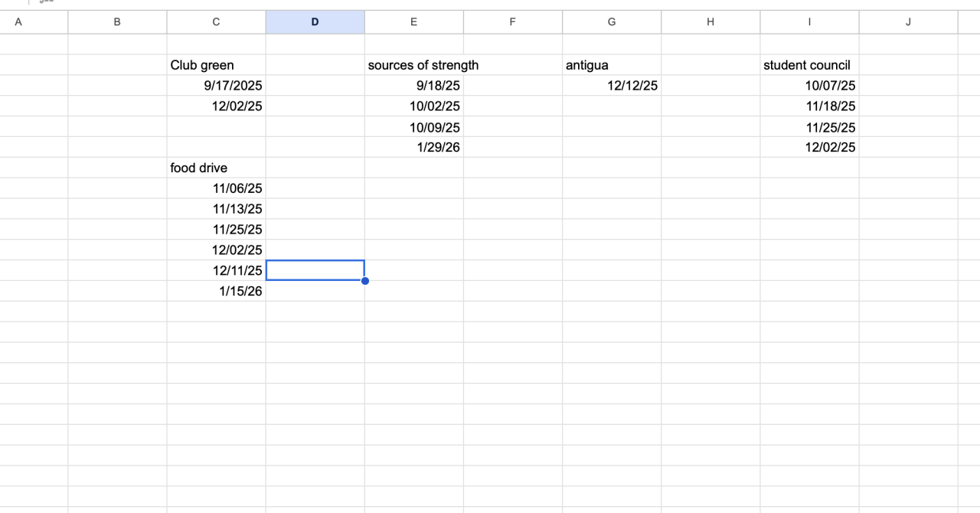Screen dimensions: 980x513
Task: Select the column D header
Action: tap(315, 22)
